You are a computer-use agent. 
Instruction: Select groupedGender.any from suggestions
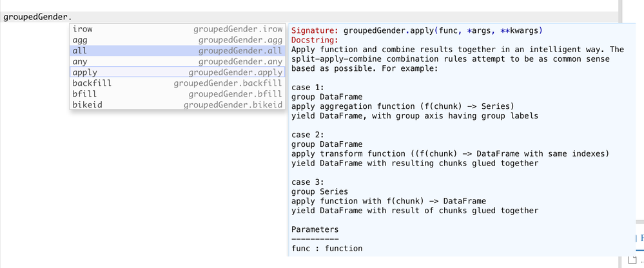click(176, 62)
